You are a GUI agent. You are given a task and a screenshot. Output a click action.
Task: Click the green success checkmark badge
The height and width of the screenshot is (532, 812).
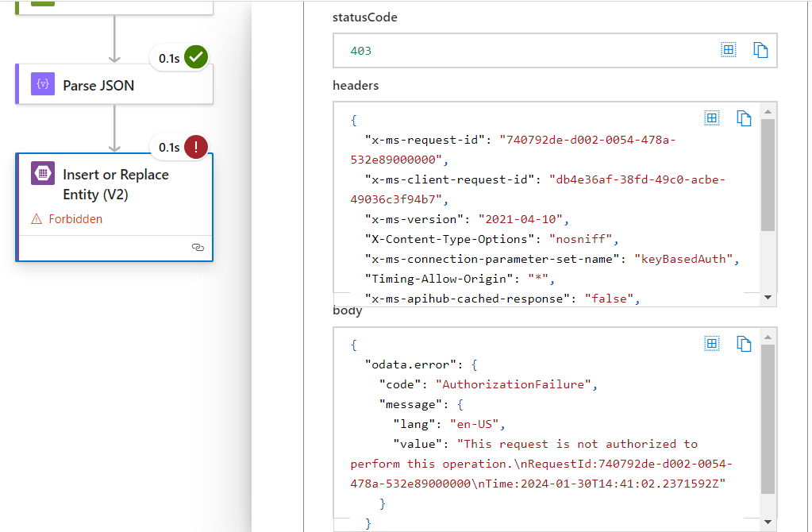click(x=195, y=57)
